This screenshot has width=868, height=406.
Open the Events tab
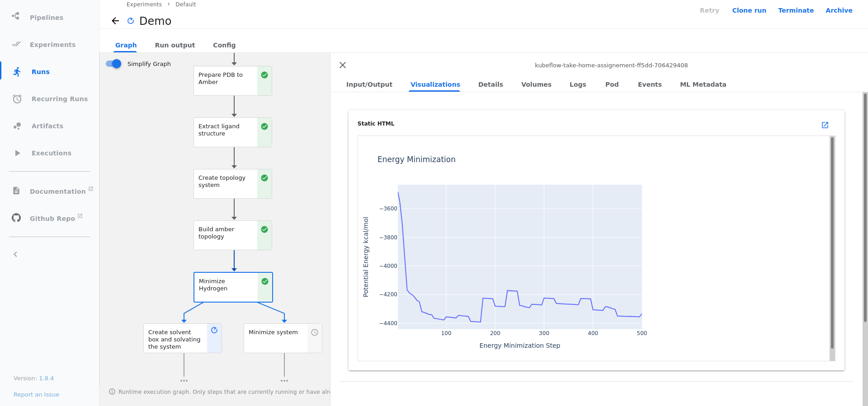(x=650, y=84)
